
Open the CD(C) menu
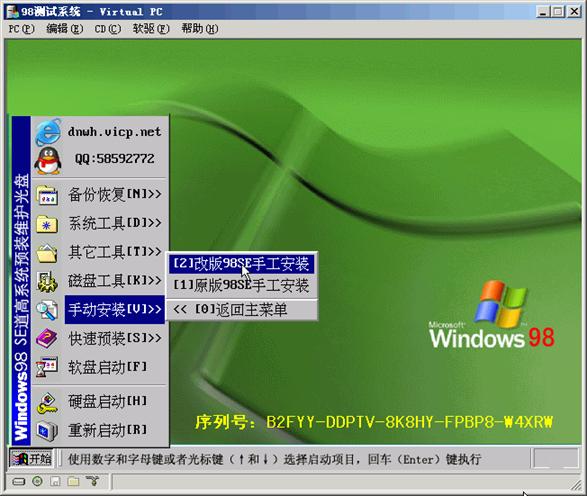(x=107, y=29)
